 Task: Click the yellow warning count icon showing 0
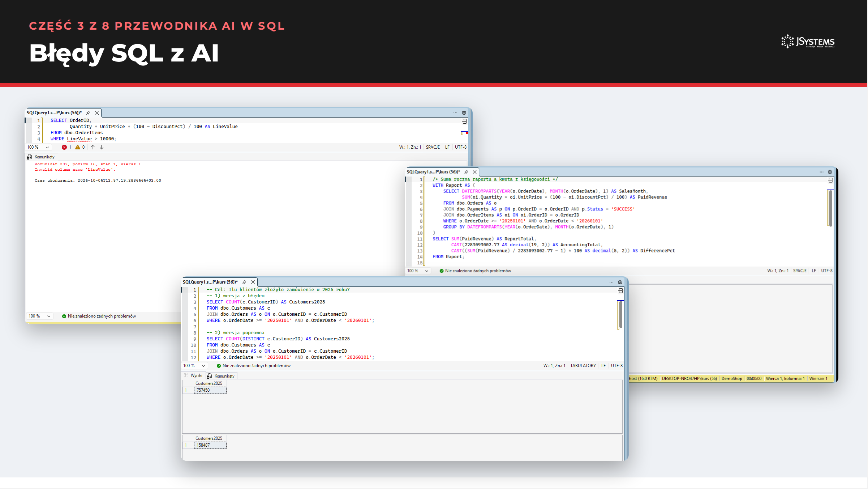click(x=78, y=147)
